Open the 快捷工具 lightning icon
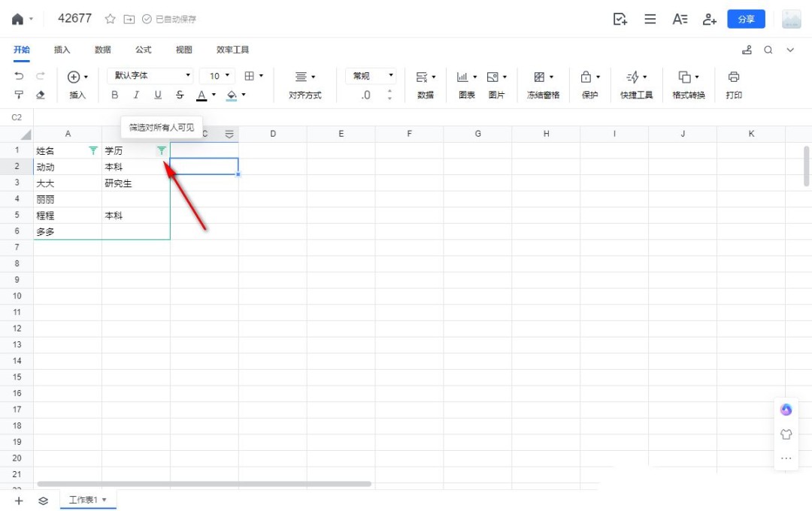Image resolution: width=812 pixels, height=511 pixels. [634, 76]
